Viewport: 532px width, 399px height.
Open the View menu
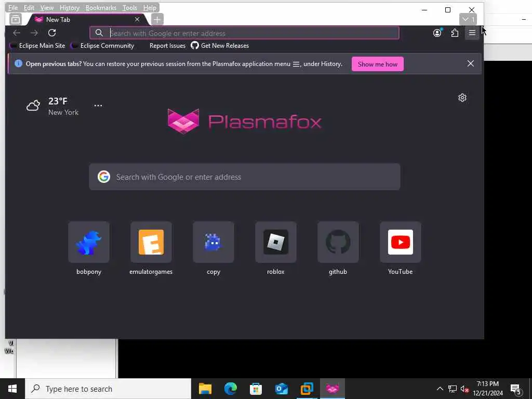[x=47, y=7]
